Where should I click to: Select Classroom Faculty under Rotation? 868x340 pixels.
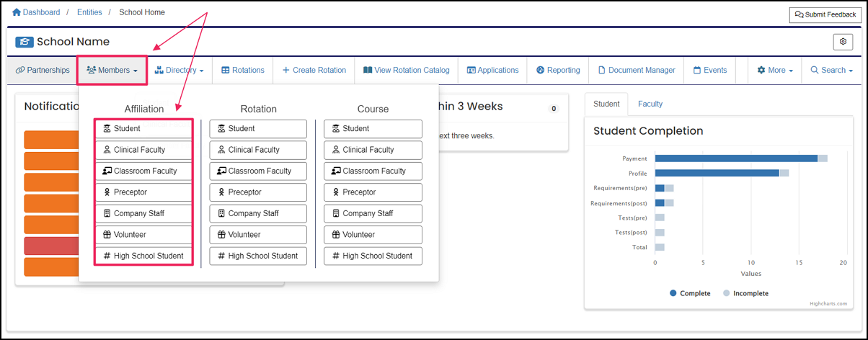(x=258, y=171)
